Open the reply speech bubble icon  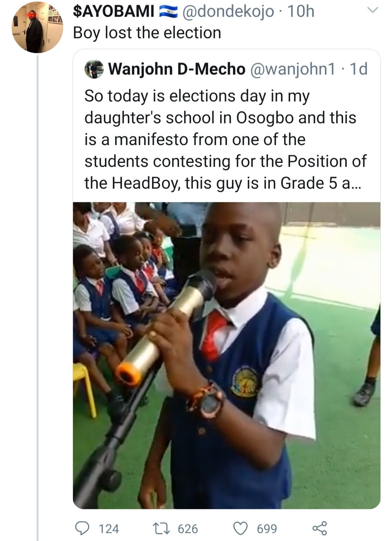(x=82, y=528)
